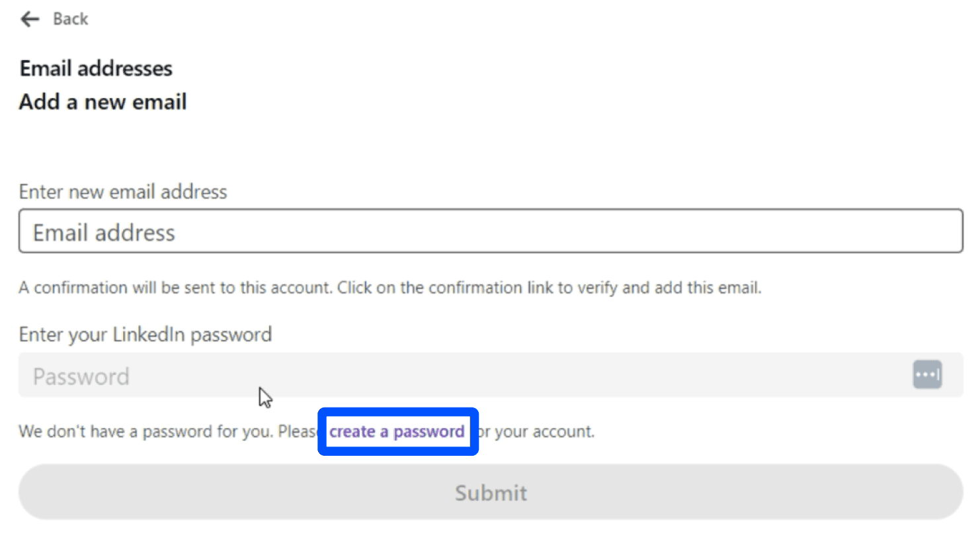Screen dimensions: 980x557
Task: Click the gray Submit button
Action: 491,492
